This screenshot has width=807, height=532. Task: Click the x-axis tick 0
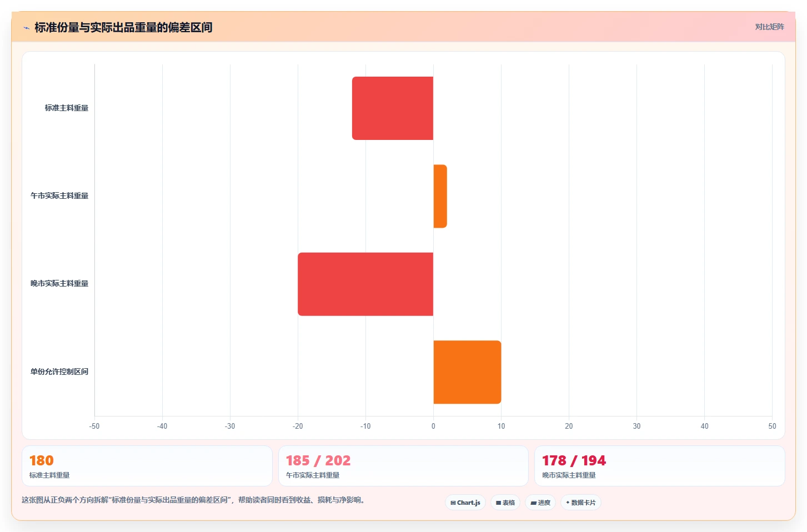(x=433, y=426)
